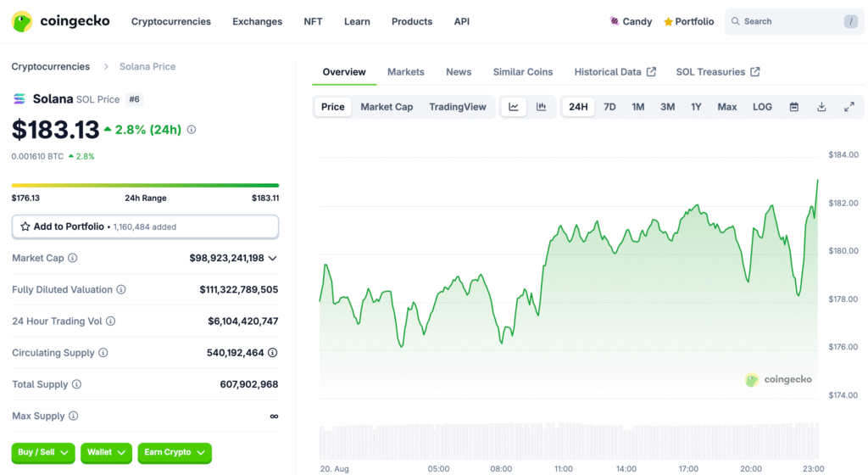The height and width of the screenshot is (475, 868).
Task: Click external link icon beside SOL Treasuries
Action: (755, 72)
